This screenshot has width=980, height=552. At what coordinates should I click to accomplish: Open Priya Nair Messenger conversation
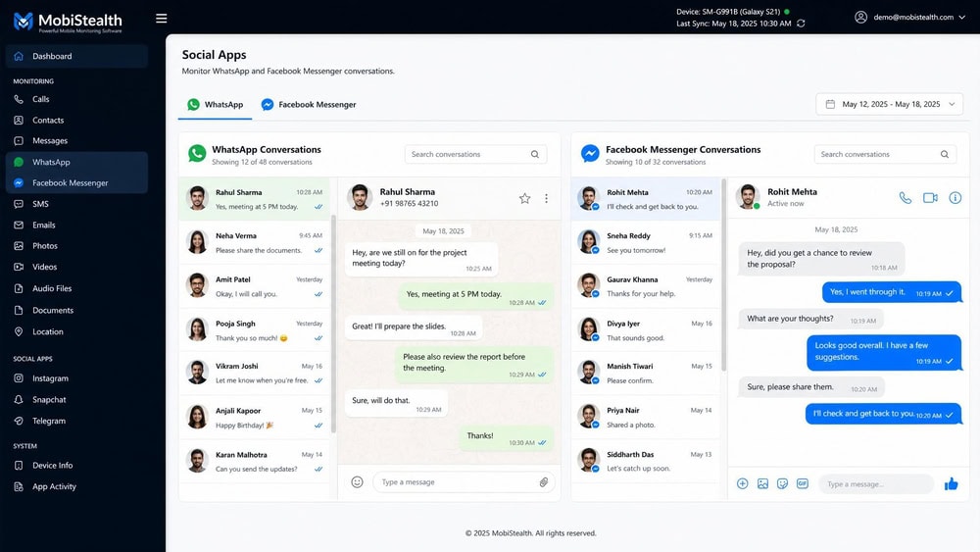[x=646, y=417]
